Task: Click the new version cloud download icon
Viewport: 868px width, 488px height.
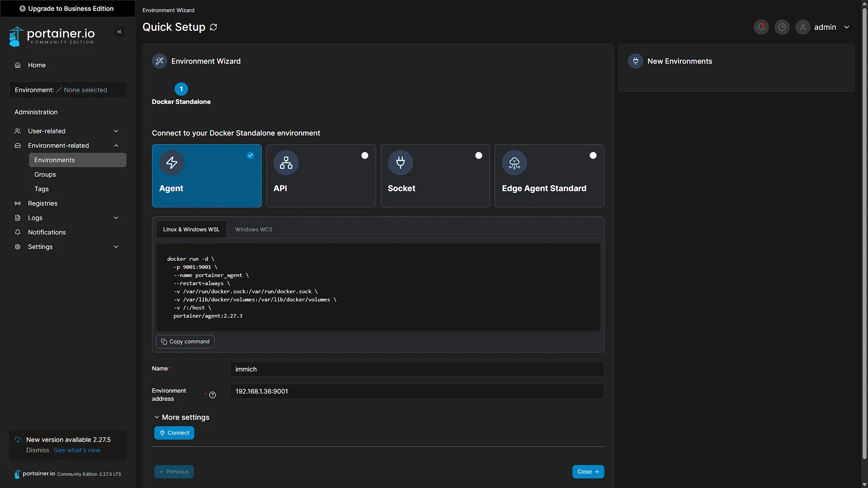Action: [x=18, y=440]
